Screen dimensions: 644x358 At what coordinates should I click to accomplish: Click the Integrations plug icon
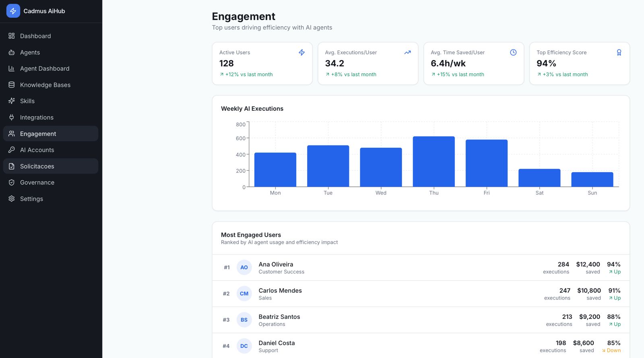[12, 118]
